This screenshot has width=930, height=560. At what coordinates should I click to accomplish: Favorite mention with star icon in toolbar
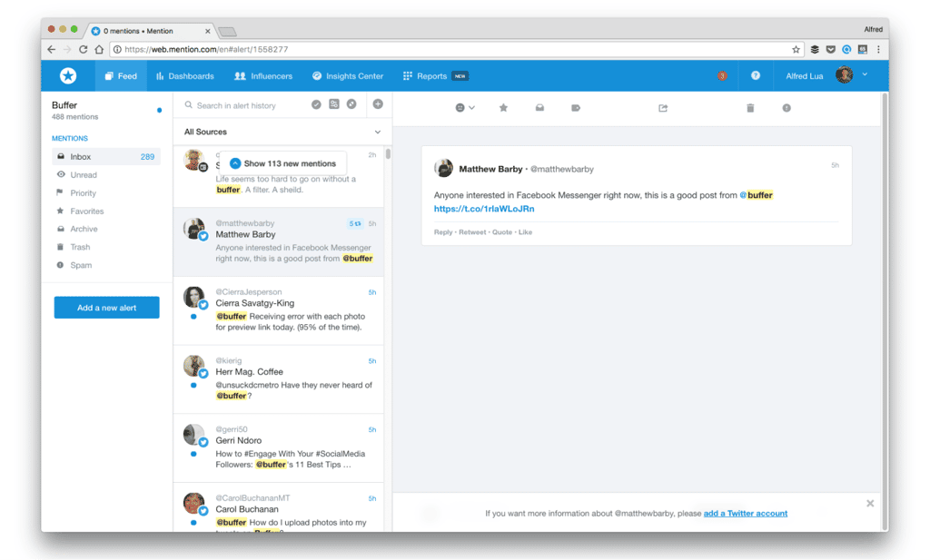click(503, 108)
